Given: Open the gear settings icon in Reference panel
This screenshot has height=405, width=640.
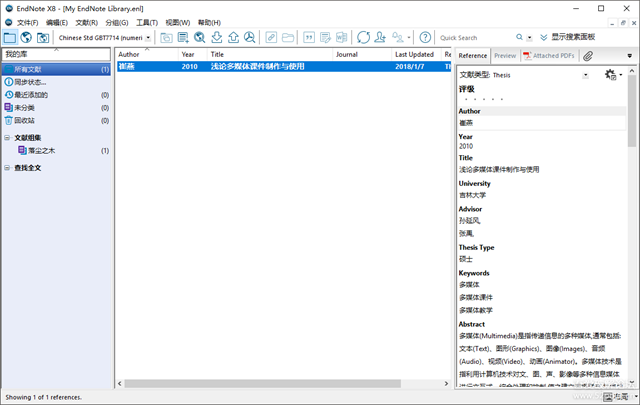Looking at the screenshot, I should 610,75.
